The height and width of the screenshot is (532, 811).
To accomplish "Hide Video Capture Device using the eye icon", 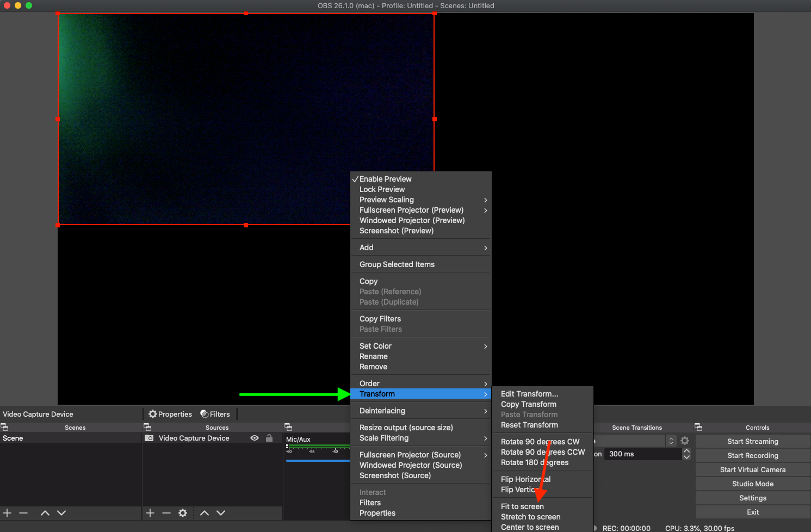I will coord(254,438).
